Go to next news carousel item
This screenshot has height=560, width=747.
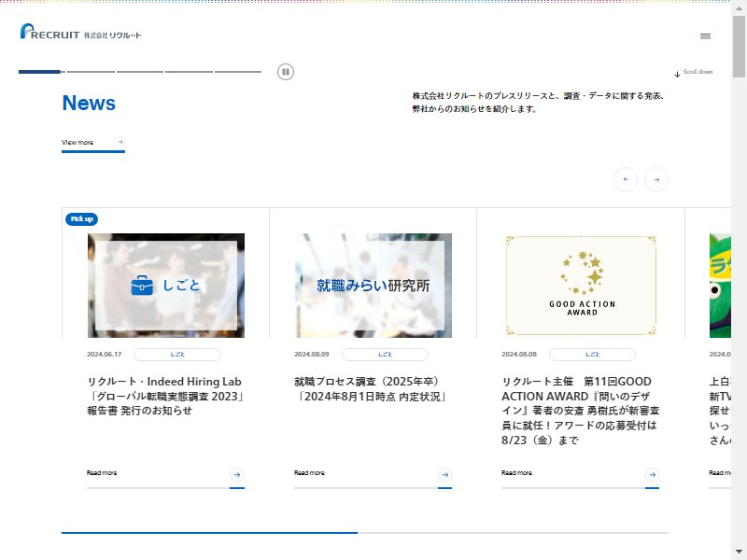[x=656, y=179]
